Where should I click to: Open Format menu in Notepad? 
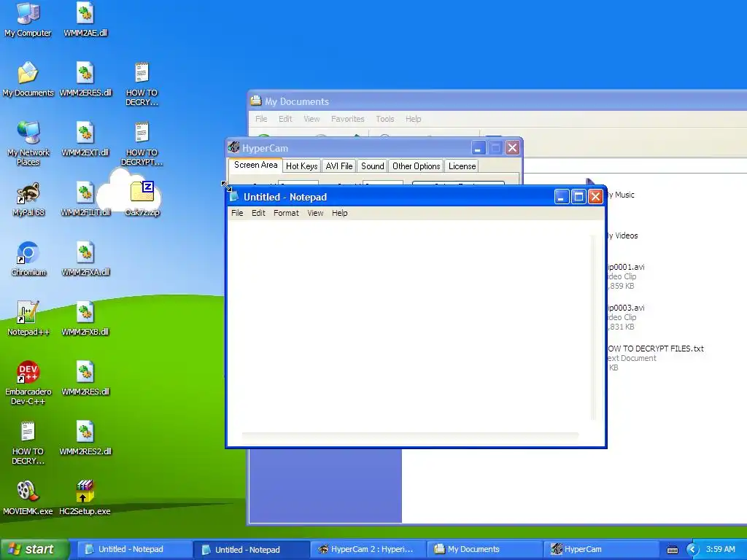286,213
